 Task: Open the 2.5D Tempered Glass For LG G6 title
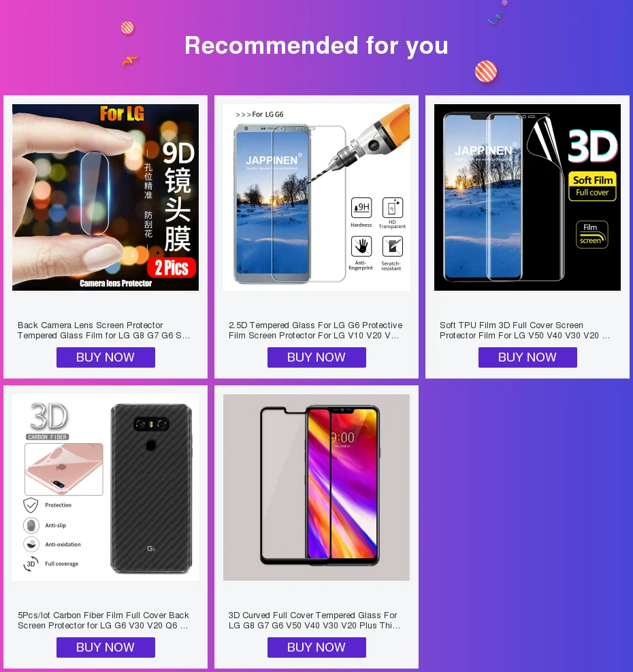point(315,330)
